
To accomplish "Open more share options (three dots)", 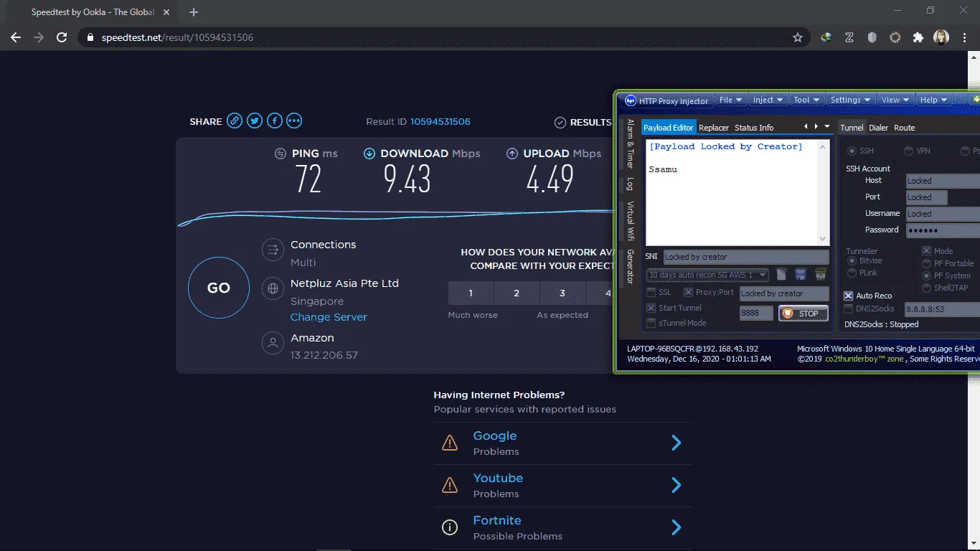I will (294, 121).
